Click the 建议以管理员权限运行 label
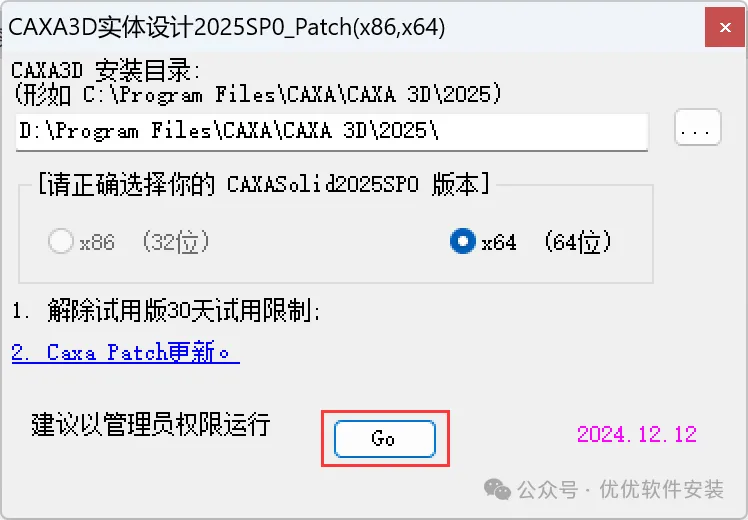The height and width of the screenshot is (520, 748). tap(151, 424)
